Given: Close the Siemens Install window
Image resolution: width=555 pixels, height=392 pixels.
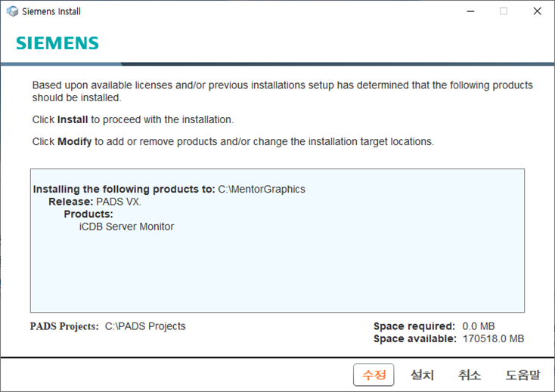Looking at the screenshot, I should 538,11.
